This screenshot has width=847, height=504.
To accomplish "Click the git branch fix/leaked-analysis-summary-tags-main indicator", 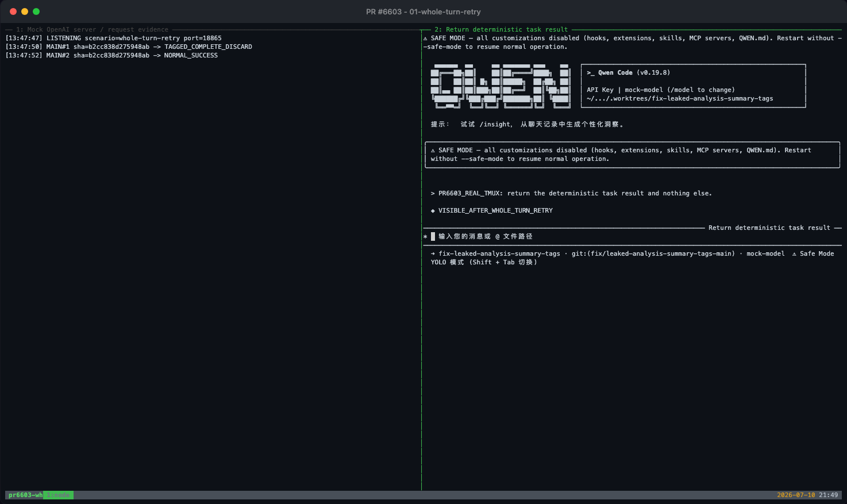I will (x=653, y=253).
